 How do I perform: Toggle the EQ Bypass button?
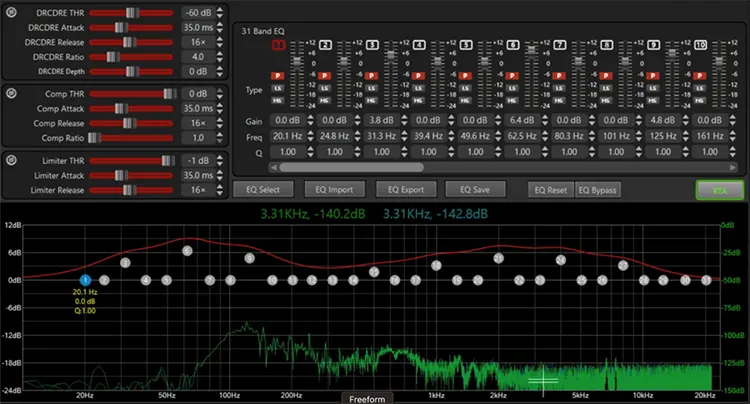[x=598, y=190]
